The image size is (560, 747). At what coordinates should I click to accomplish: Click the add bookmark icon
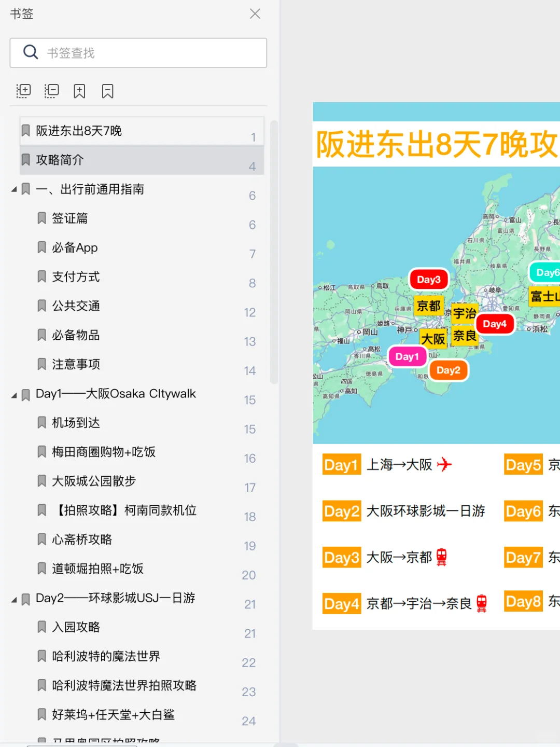[x=79, y=90]
